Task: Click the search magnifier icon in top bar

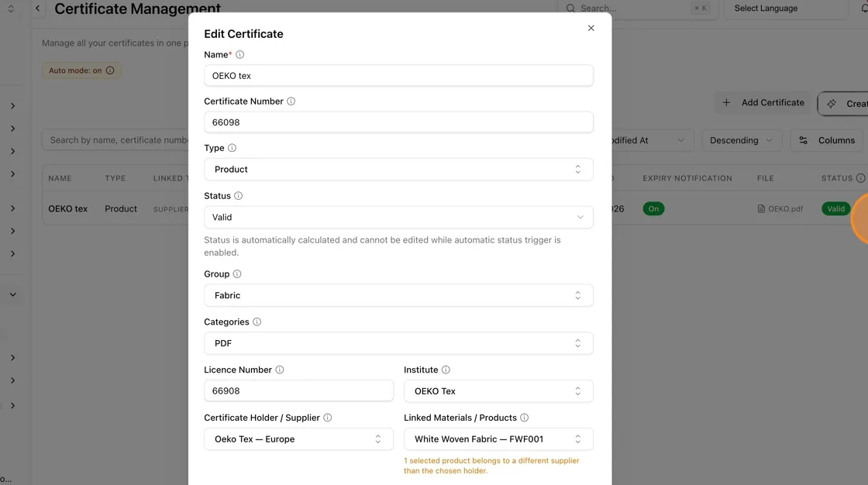Action: (570, 9)
